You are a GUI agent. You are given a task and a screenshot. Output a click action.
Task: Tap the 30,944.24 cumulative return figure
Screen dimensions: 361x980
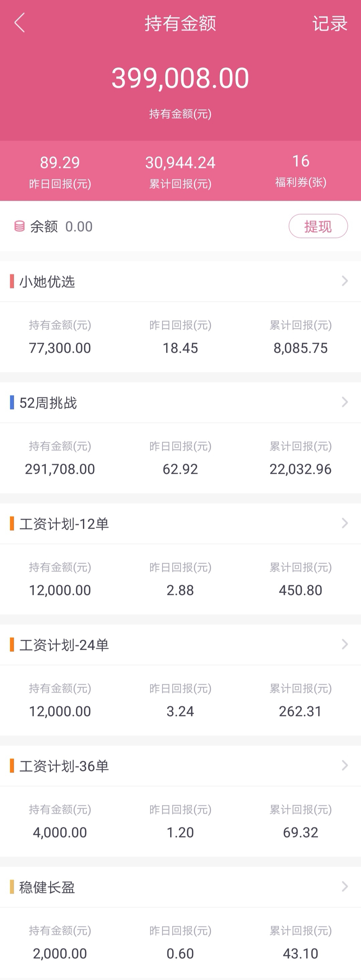(180, 163)
